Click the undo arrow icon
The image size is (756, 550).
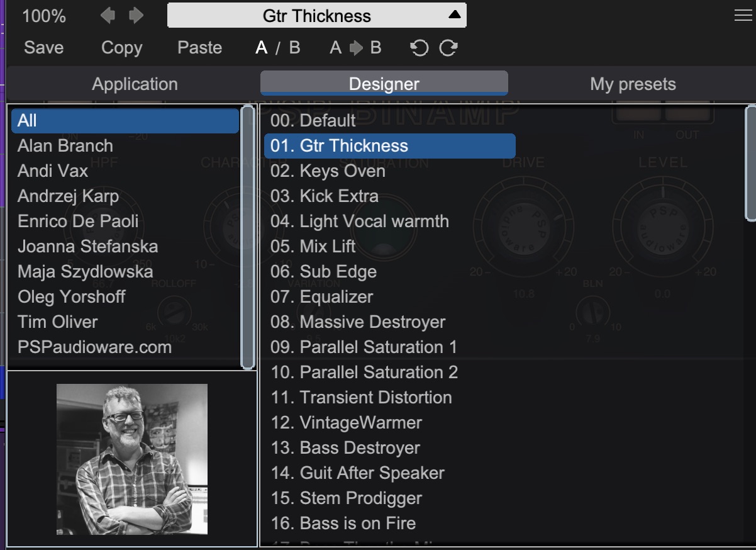tap(419, 48)
